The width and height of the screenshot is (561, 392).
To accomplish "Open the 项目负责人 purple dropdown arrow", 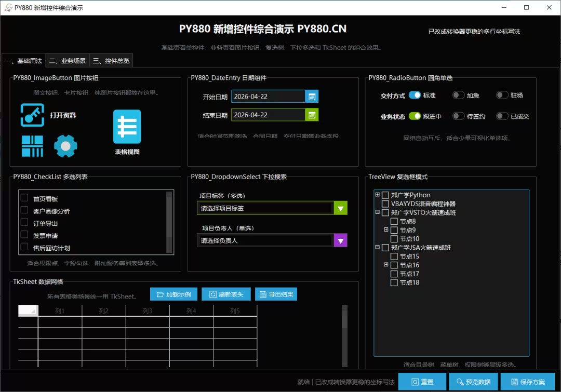I will pos(341,240).
